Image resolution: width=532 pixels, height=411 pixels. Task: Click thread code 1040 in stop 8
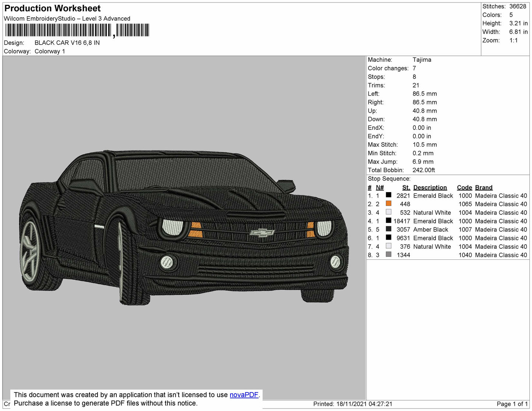[465, 255]
